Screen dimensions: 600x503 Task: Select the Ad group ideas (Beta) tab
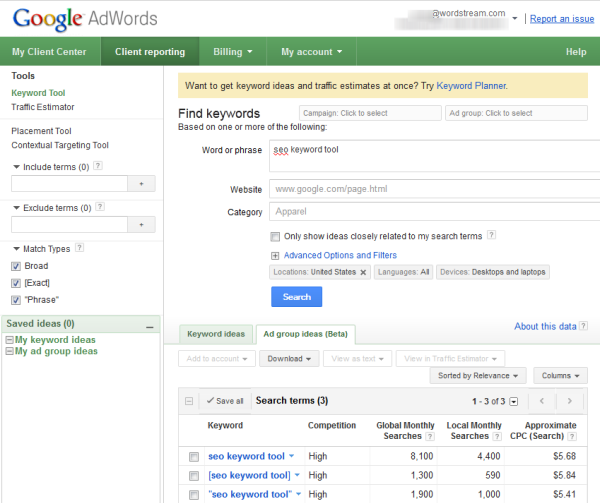[x=305, y=334]
